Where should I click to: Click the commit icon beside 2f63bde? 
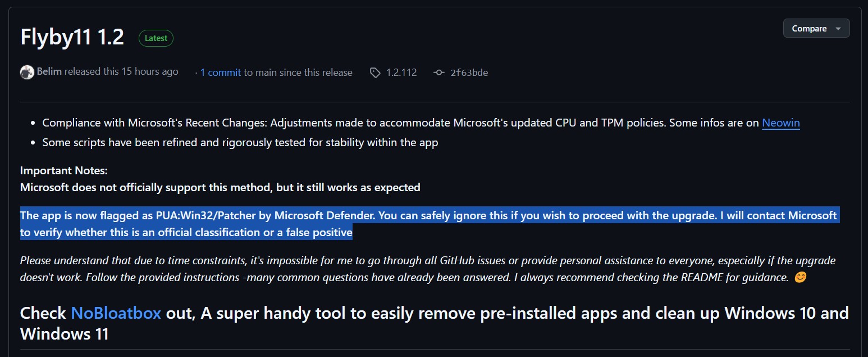click(x=439, y=73)
